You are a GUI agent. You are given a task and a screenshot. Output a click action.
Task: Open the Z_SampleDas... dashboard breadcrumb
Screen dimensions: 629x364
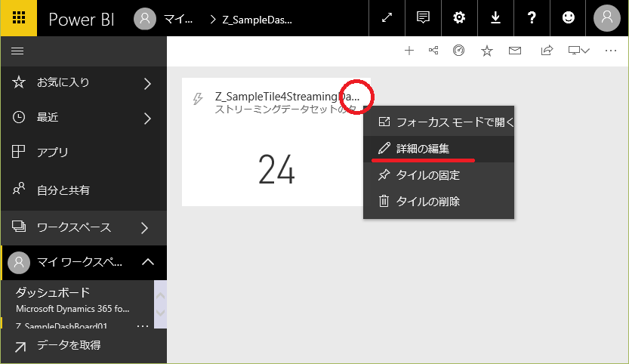pyautogui.click(x=257, y=20)
